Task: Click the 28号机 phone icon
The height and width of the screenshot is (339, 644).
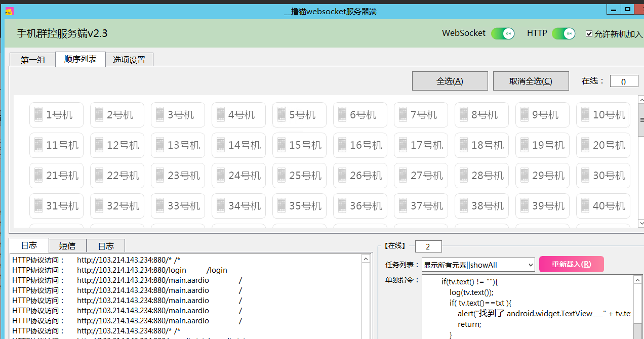Action: click(x=463, y=176)
